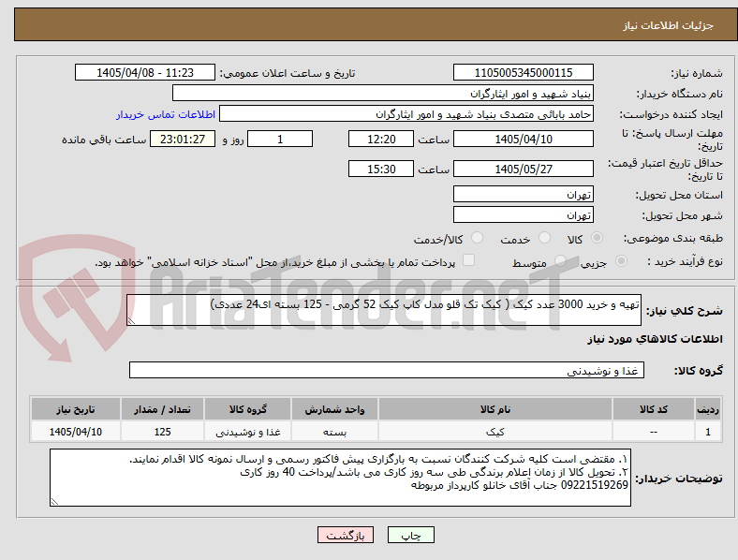Click the deadline time field 12:20
The image size is (738, 560).
(x=381, y=139)
